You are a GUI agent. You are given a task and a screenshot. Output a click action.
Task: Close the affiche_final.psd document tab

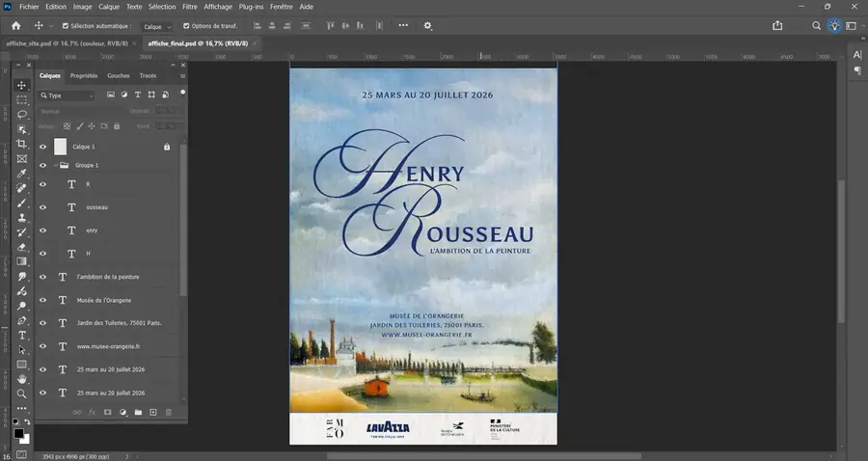click(254, 43)
